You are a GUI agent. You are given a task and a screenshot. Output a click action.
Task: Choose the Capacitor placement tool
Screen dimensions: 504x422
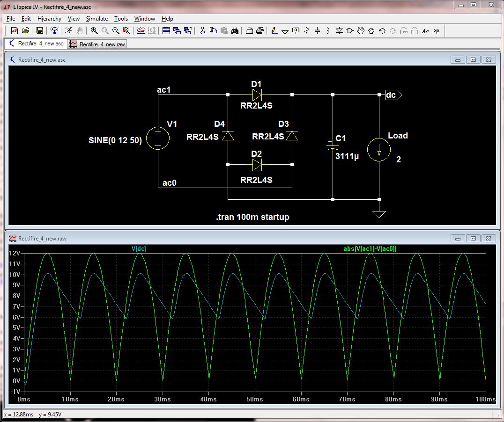point(318,31)
